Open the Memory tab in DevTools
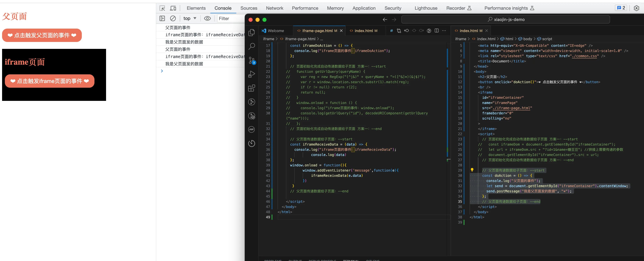Image resolution: width=644 pixels, height=261 pixels. click(x=335, y=8)
